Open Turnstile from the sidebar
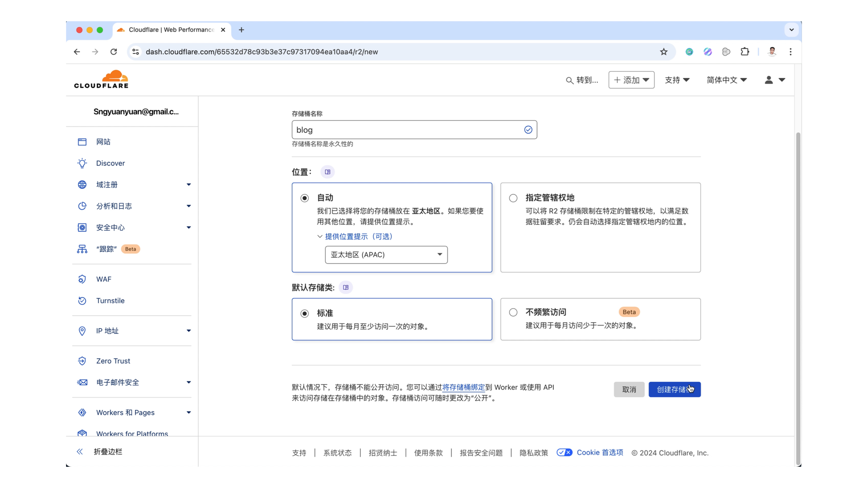Viewport: 868px width, 488px height. [110, 300]
